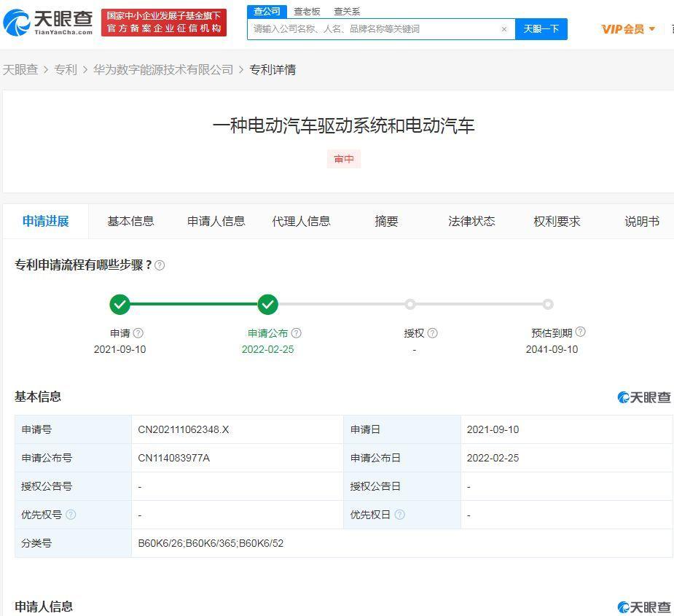The width and height of the screenshot is (674, 616).
Task: Click the grey 授权 step marker
Action: [410, 305]
